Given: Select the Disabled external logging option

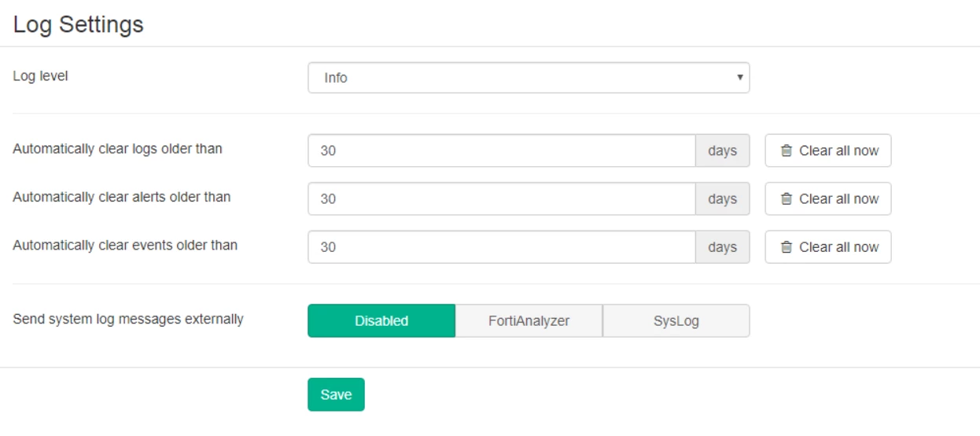Looking at the screenshot, I should pyautogui.click(x=381, y=321).
